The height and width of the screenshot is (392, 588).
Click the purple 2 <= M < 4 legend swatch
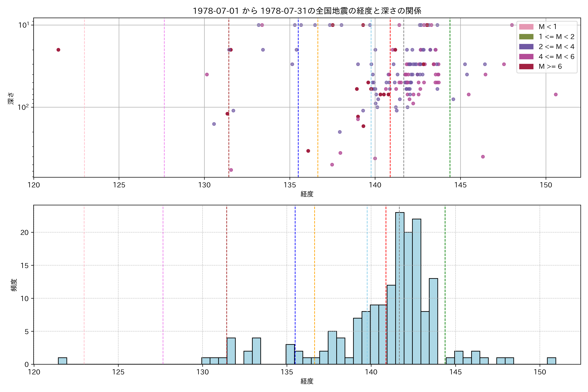pos(526,47)
